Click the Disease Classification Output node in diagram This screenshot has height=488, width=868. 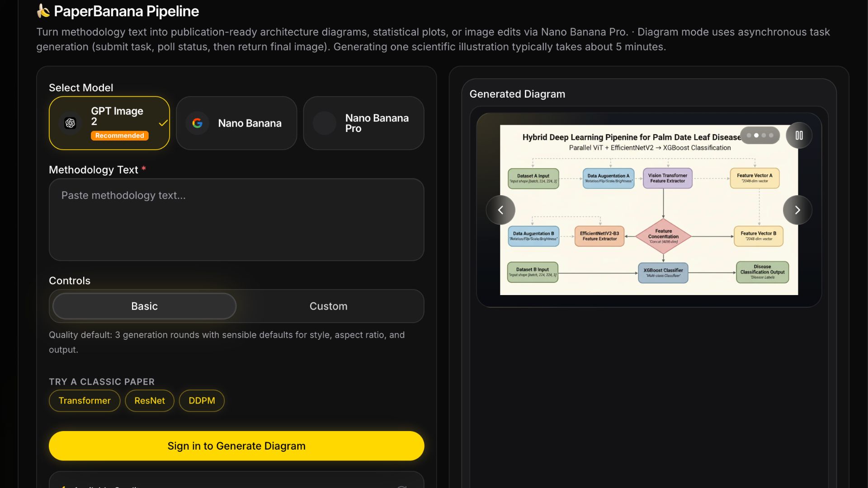[x=762, y=272]
